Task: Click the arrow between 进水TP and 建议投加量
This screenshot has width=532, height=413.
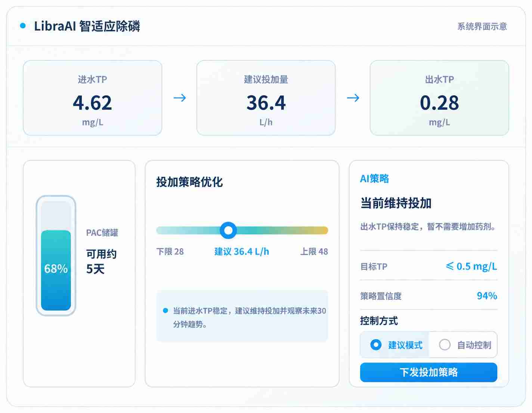Action: click(x=180, y=98)
